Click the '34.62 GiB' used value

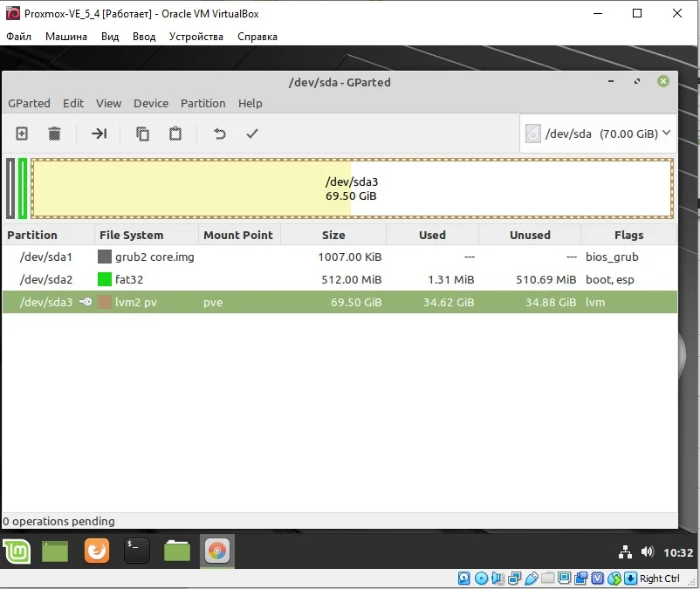pos(449,302)
